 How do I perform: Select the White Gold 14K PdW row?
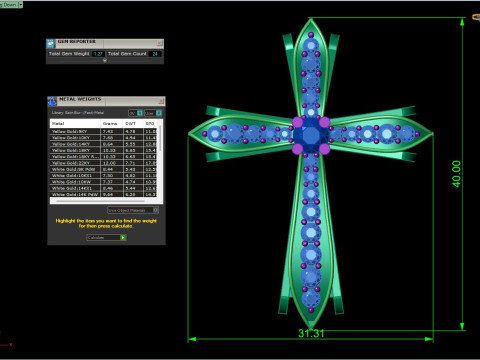coord(103,194)
